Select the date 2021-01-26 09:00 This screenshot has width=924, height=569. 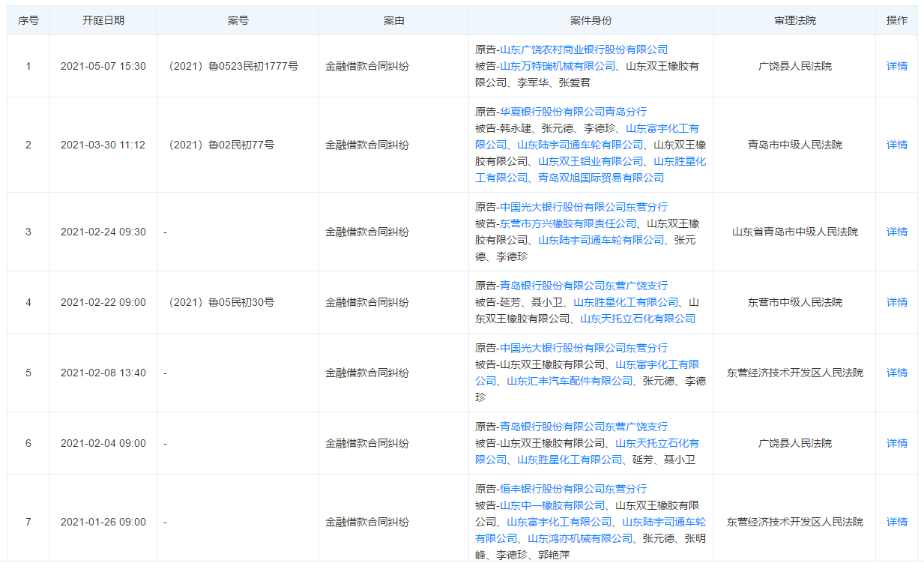(x=103, y=522)
